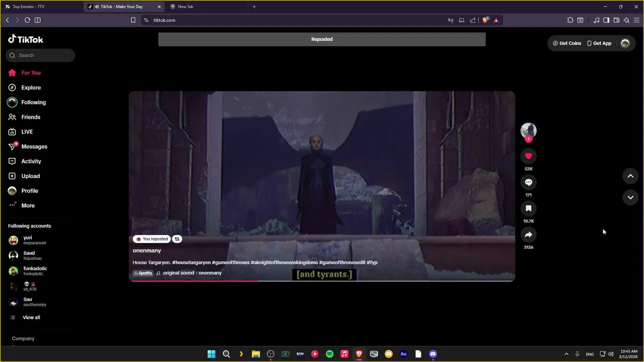
Task: Open the browser extensions puzzle icon
Action: tap(570, 20)
